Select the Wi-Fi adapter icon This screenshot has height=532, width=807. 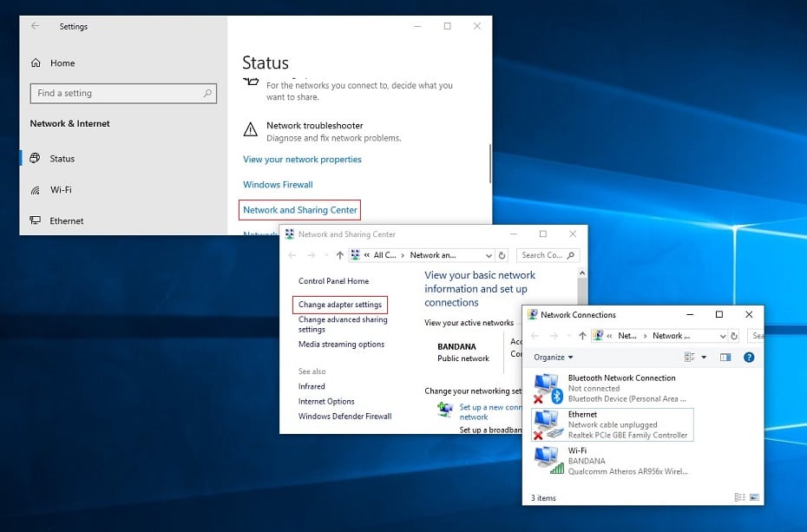(548, 461)
